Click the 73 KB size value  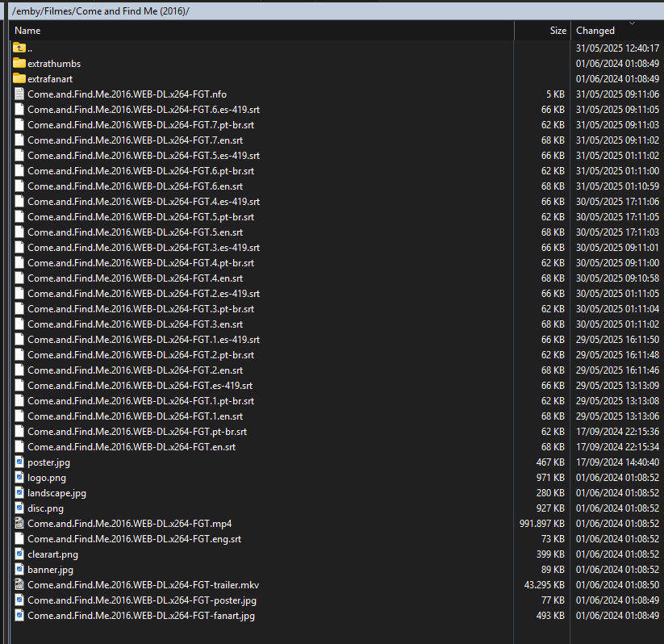[x=553, y=539]
